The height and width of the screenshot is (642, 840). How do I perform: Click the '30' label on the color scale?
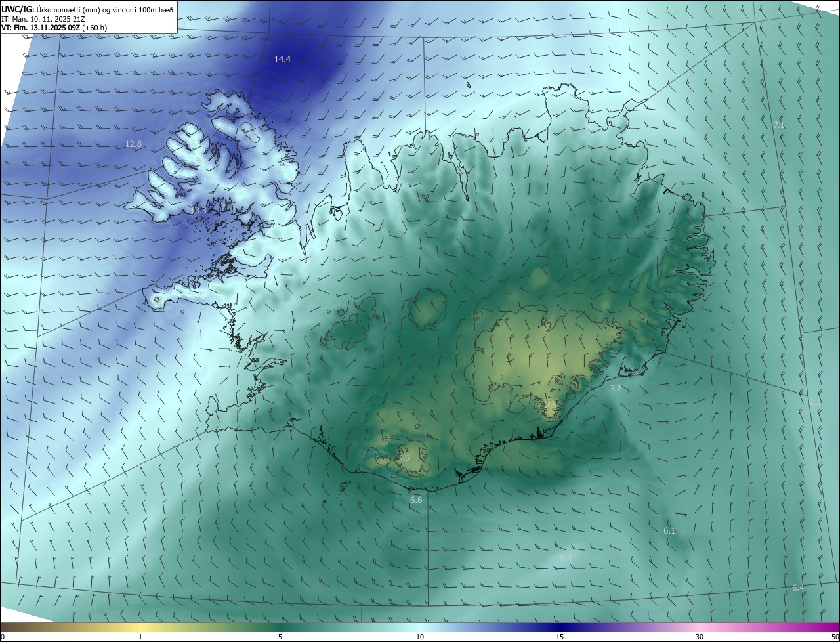click(x=700, y=637)
